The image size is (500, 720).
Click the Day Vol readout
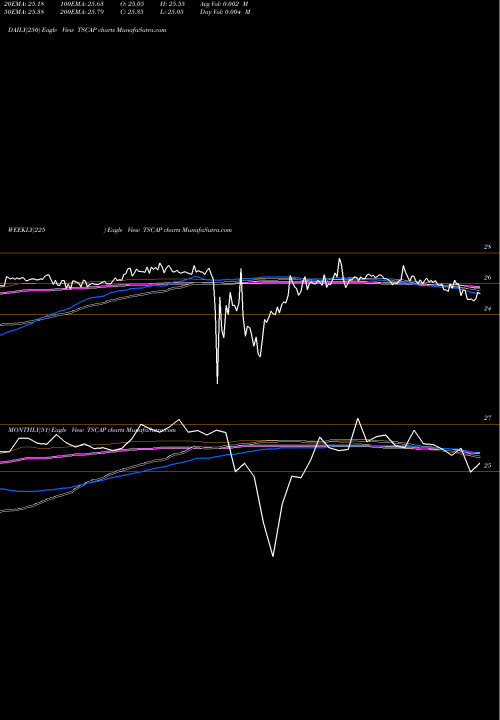click(225, 12)
